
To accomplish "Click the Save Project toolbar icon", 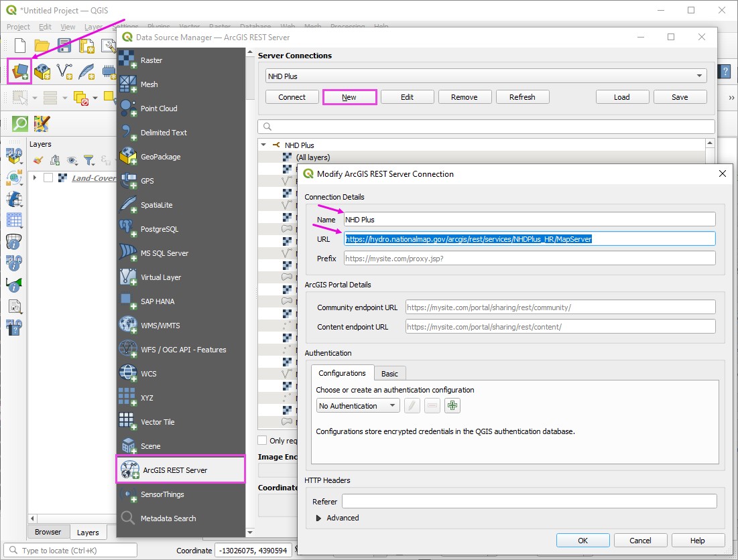I will [64, 46].
